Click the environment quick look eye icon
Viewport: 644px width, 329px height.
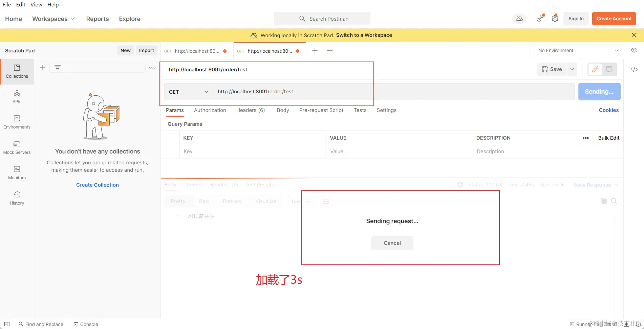tap(634, 50)
